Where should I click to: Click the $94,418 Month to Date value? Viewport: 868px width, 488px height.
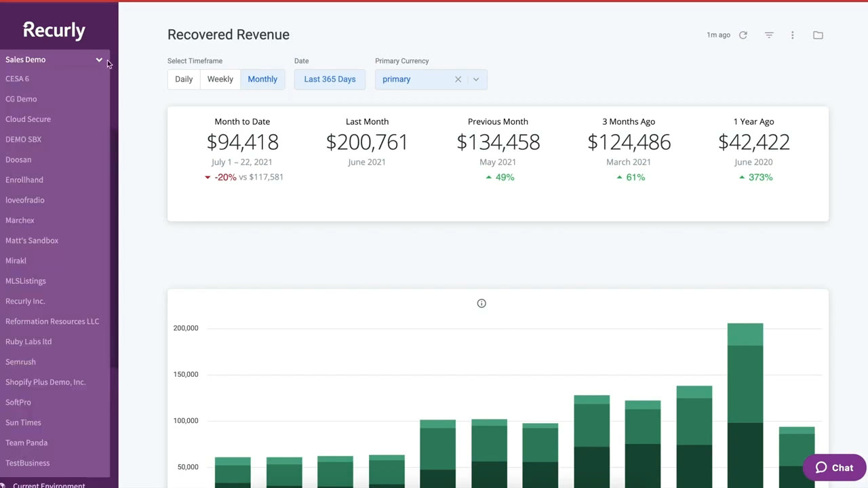(x=242, y=142)
